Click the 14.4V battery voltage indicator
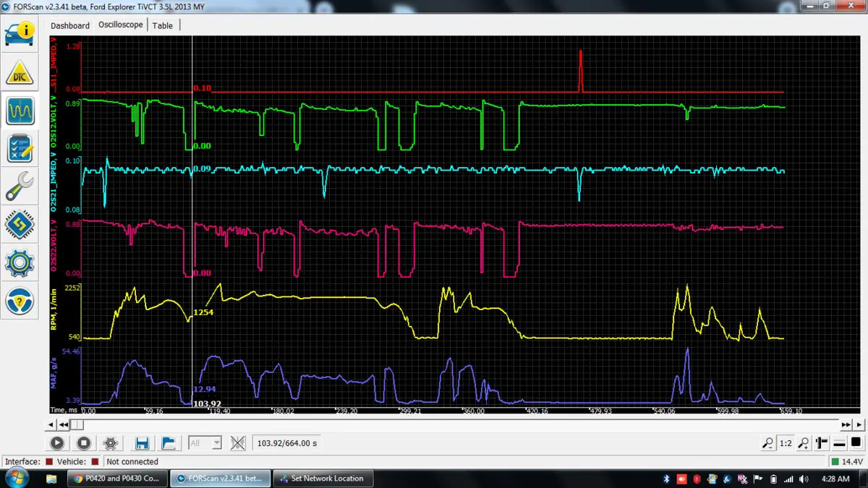This screenshot has width=868, height=488. click(846, 461)
